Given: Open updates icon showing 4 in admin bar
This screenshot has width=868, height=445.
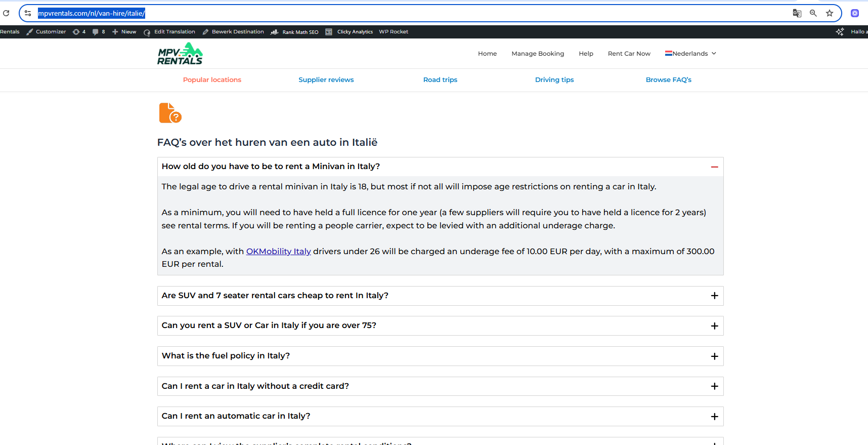Looking at the screenshot, I should click(76, 32).
